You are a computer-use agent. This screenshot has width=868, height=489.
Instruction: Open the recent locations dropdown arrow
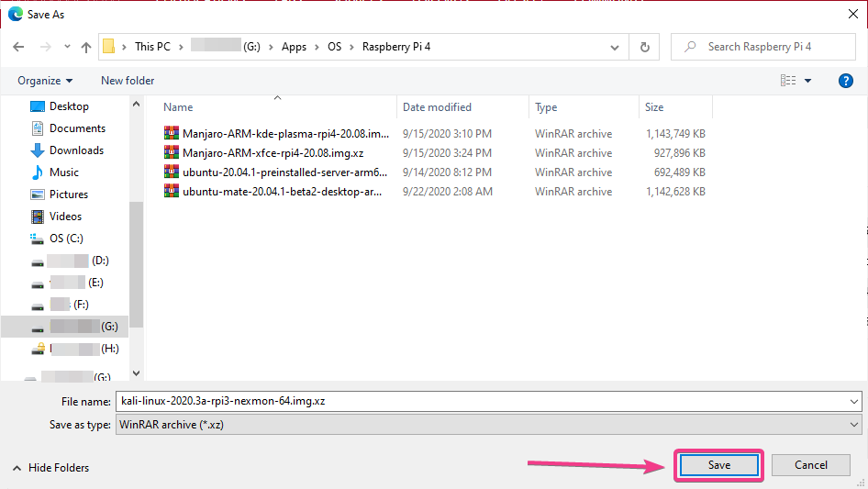point(67,47)
